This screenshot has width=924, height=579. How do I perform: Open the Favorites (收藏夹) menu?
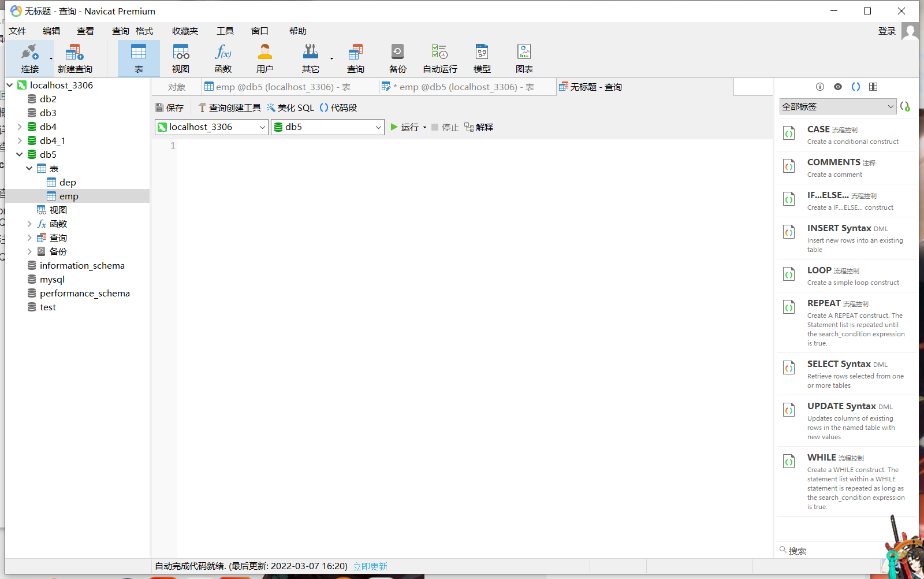(x=185, y=31)
